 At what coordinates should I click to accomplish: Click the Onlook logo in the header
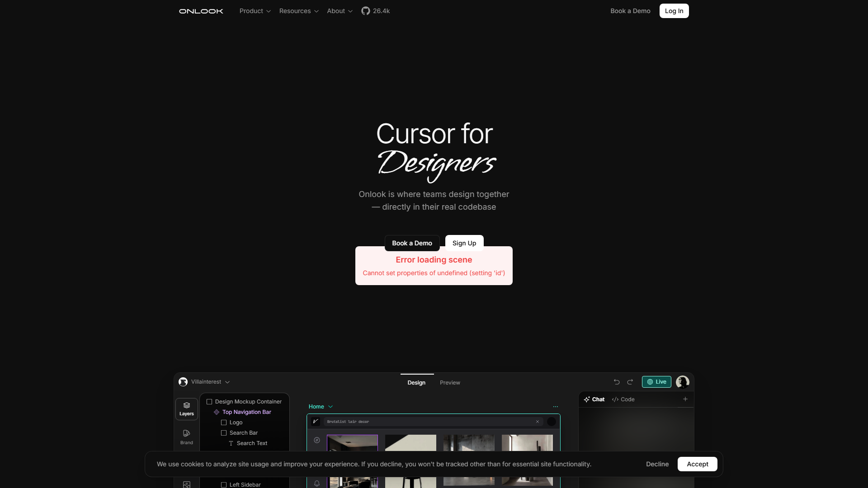click(x=201, y=11)
